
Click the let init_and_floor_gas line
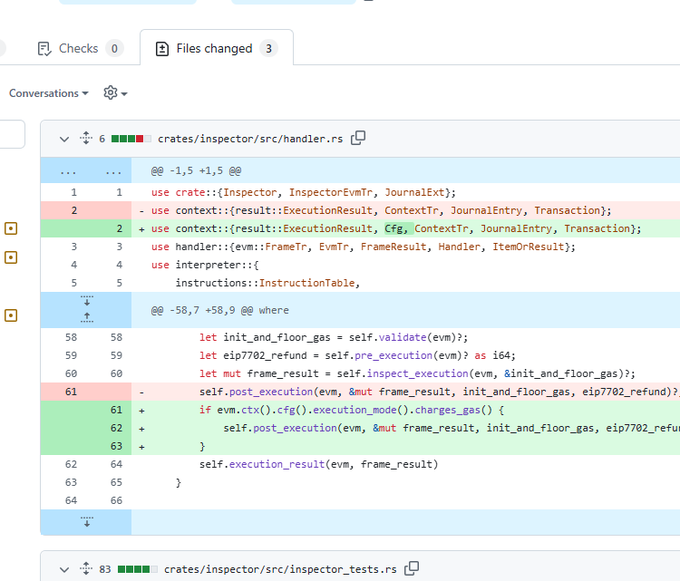(x=333, y=337)
